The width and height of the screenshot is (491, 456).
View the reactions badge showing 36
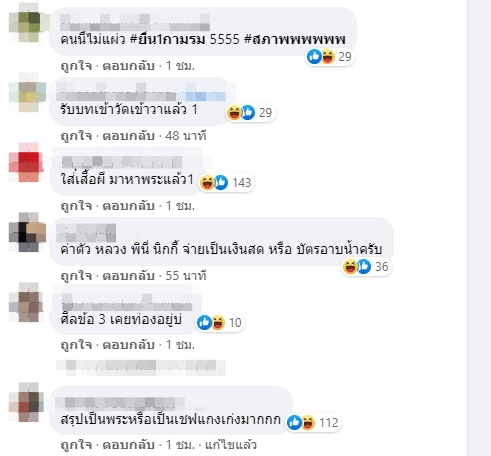pos(366,267)
